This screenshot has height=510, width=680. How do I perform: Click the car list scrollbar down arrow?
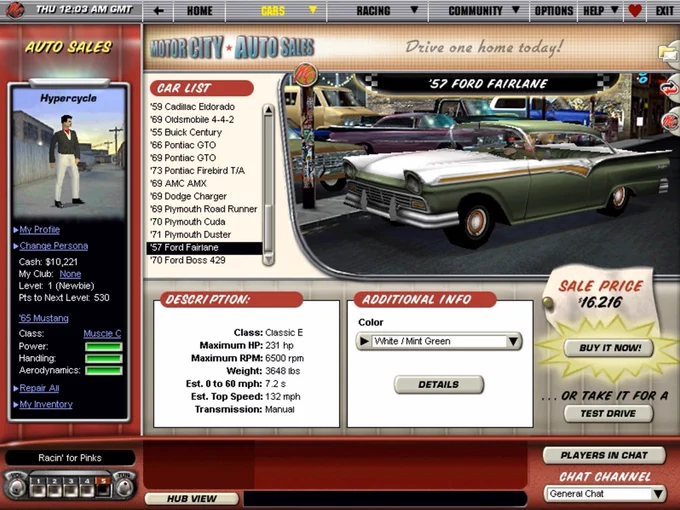(x=268, y=259)
